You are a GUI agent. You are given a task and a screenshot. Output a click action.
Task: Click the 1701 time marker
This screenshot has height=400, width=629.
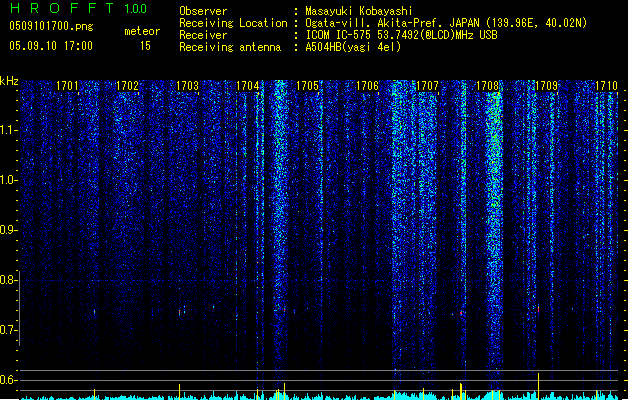[67, 86]
